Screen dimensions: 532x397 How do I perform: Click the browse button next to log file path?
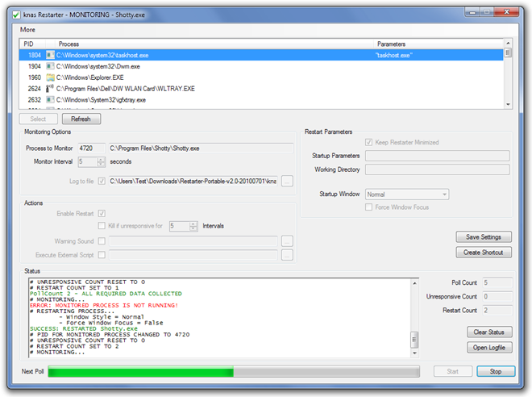[x=287, y=181]
